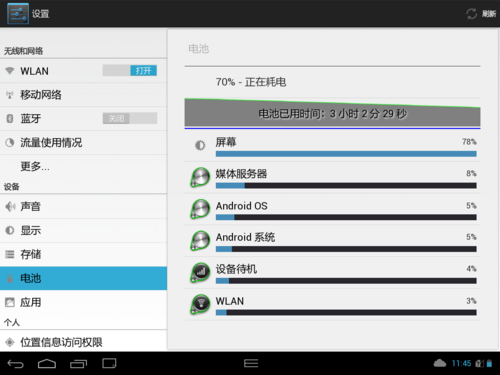
Task: Tap the Settings app icon in the title bar
Action: [18, 14]
